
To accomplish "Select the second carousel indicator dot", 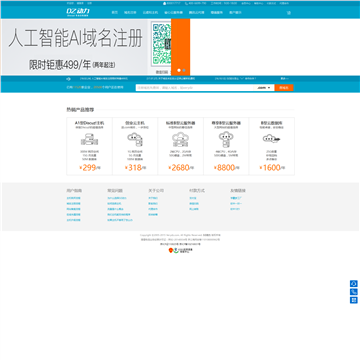I will pyautogui.click(x=184, y=70).
